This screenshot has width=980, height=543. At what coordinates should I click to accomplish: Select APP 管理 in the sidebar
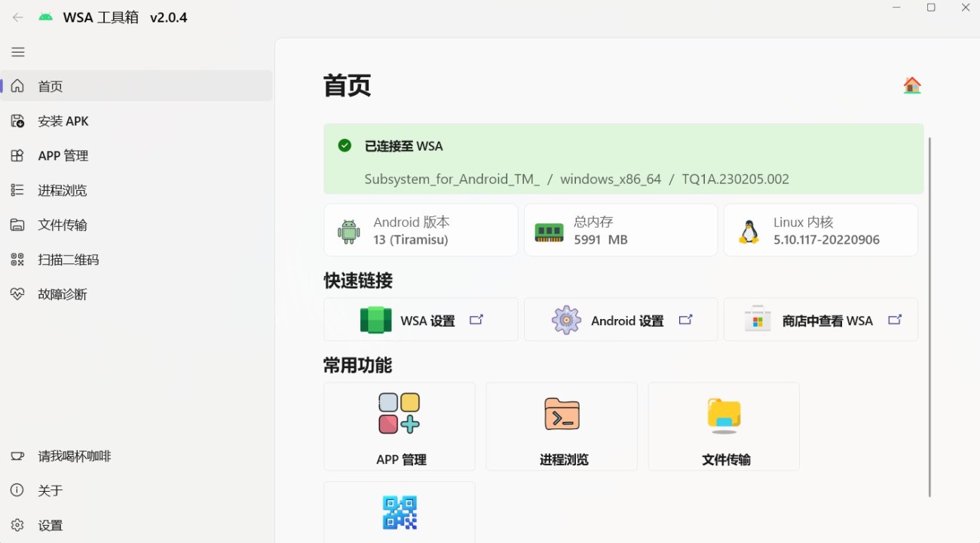pyautogui.click(x=136, y=155)
